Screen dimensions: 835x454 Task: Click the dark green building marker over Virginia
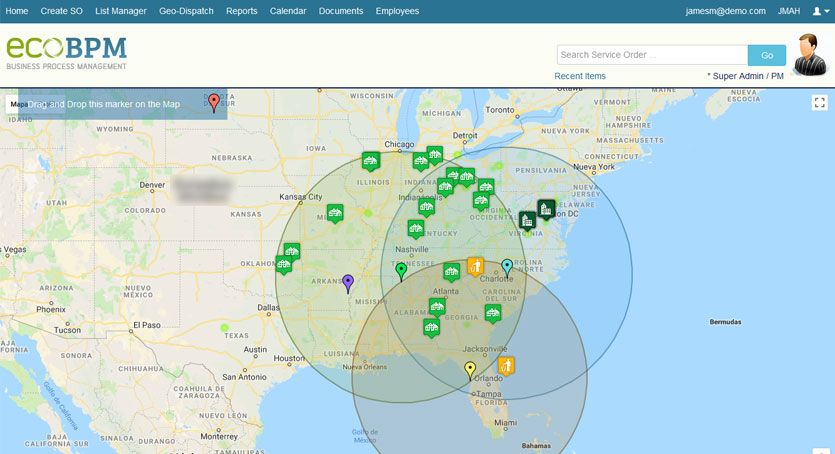527,221
